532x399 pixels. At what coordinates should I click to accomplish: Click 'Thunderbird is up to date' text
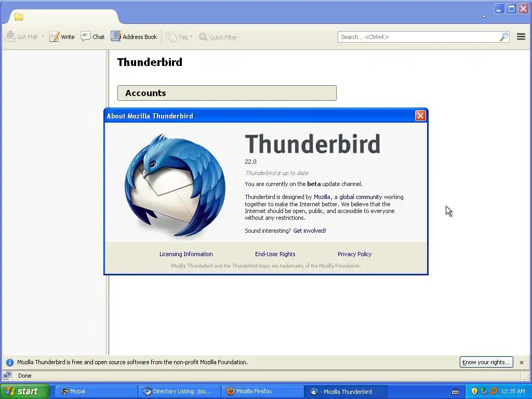[x=276, y=173]
